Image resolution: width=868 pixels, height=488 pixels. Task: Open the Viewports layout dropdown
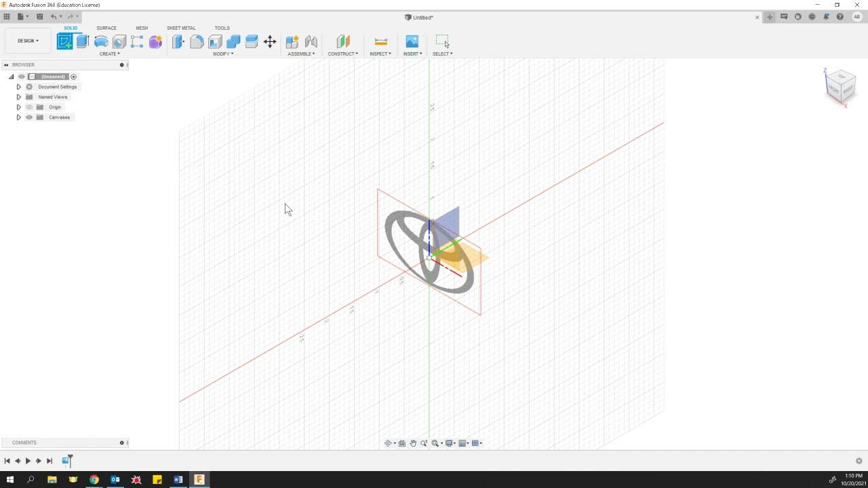[x=477, y=443]
